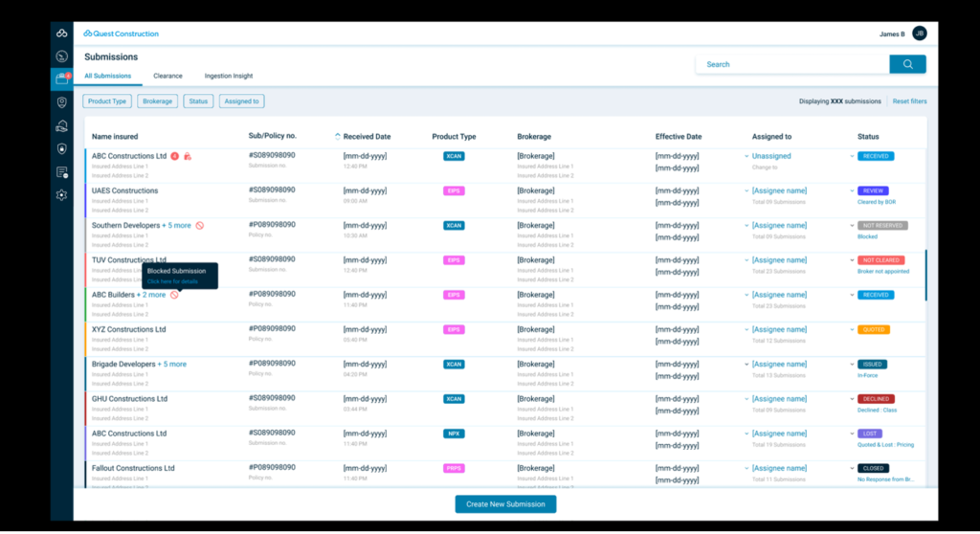Expand status dropdown arrow for QUOTED row
This screenshot has width=980, height=534.
[x=852, y=329]
